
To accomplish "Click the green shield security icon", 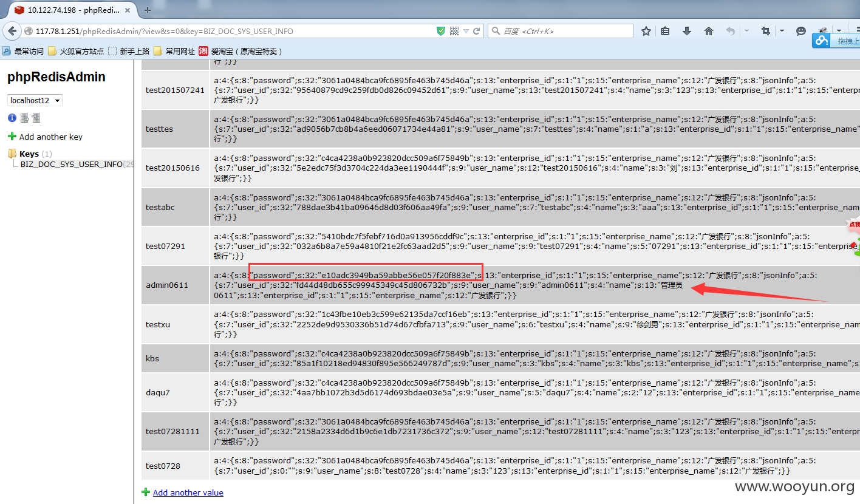I will (441, 31).
